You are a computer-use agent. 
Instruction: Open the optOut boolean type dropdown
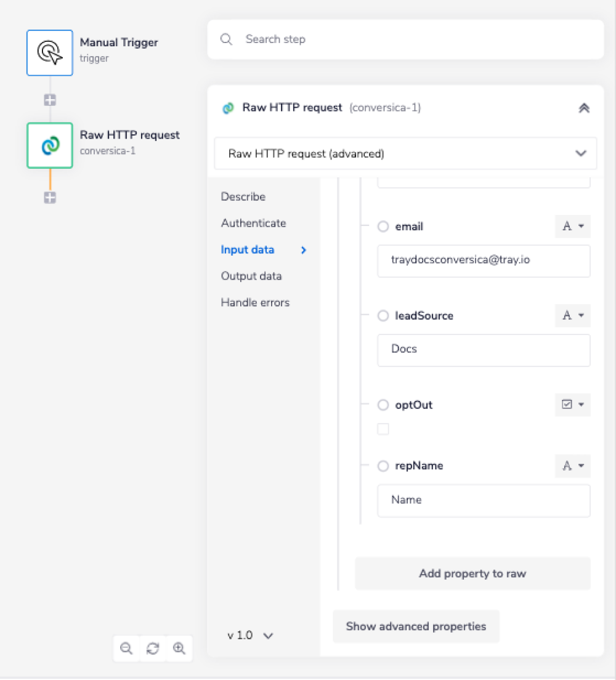tap(572, 405)
